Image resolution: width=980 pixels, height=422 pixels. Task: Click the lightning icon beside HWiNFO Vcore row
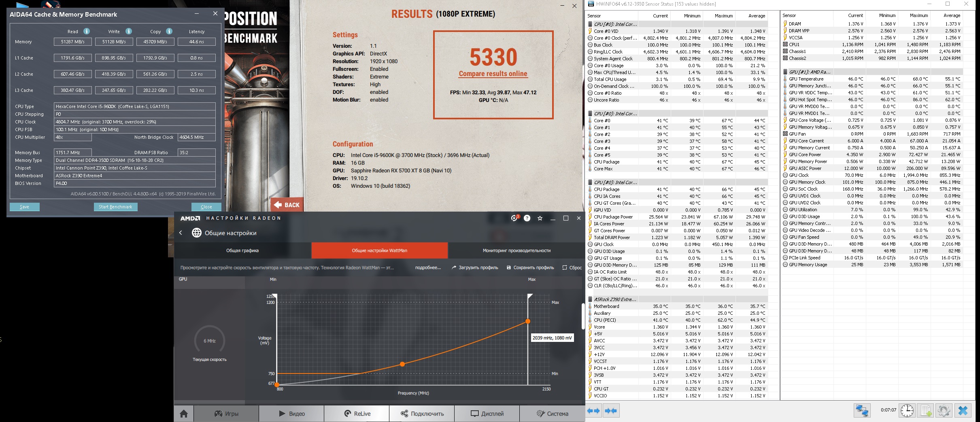(590, 327)
